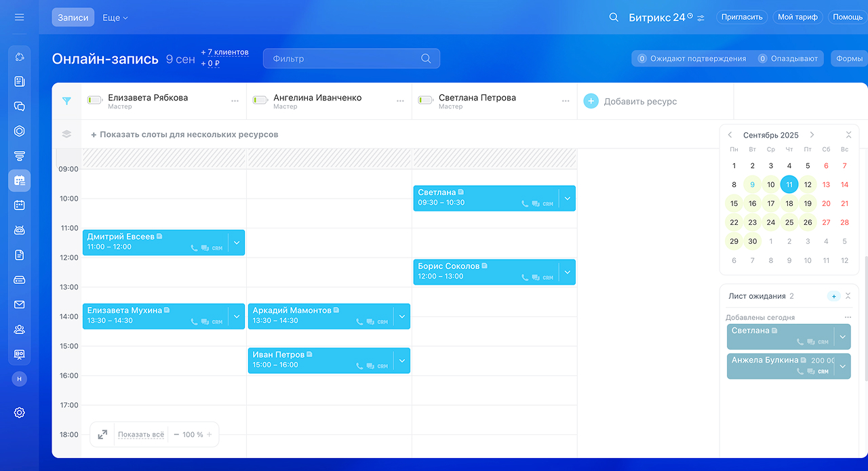The width and height of the screenshot is (868, 471).
Task: Click the cyan funnel filter icon
Action: coord(66,101)
